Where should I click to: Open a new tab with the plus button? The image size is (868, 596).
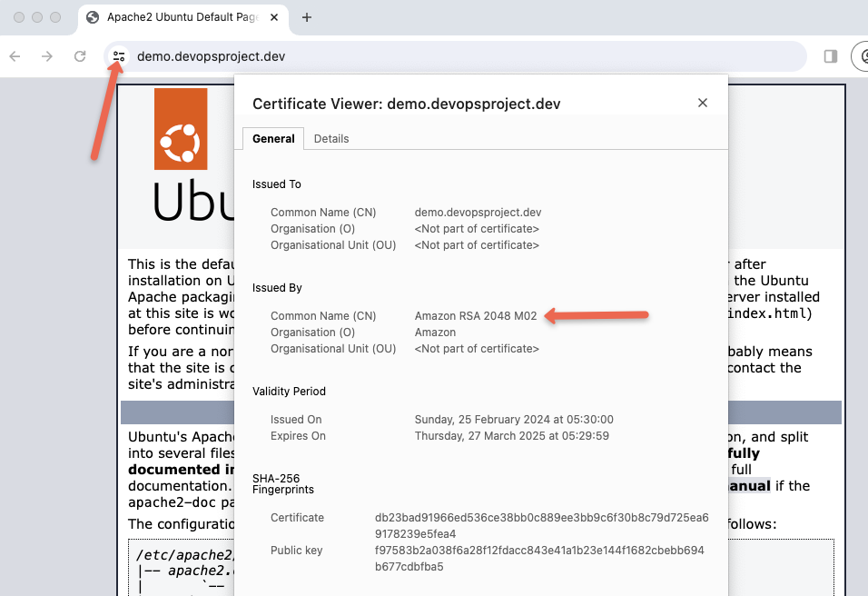(x=307, y=18)
